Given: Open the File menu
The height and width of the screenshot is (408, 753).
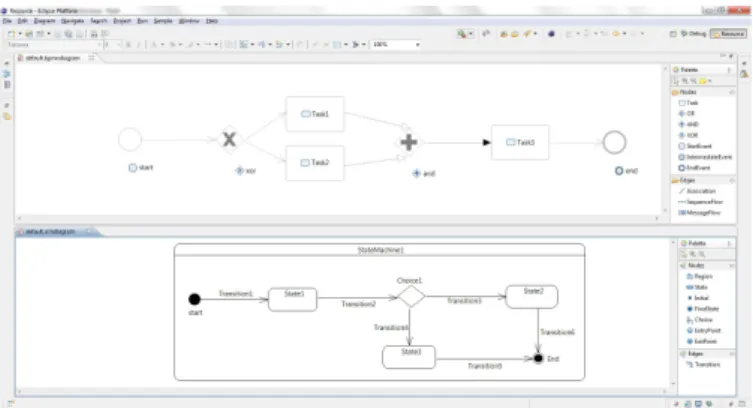Looking at the screenshot, I should point(7,21).
